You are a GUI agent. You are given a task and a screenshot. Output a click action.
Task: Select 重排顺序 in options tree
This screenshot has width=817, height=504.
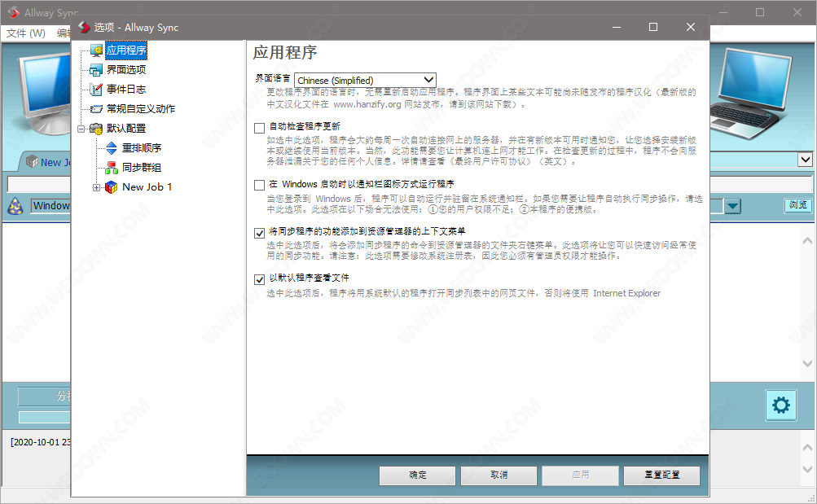click(x=142, y=148)
